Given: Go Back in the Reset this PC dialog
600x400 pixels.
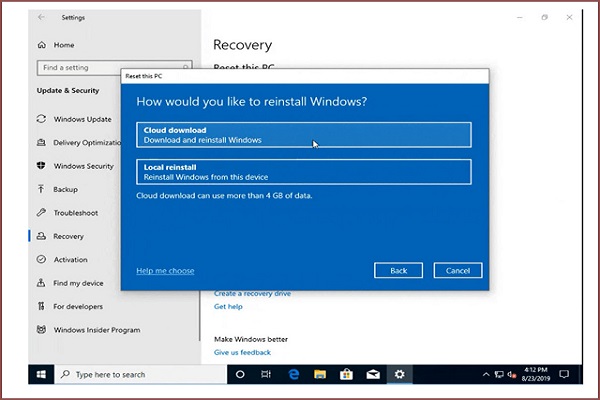Looking at the screenshot, I should [398, 271].
